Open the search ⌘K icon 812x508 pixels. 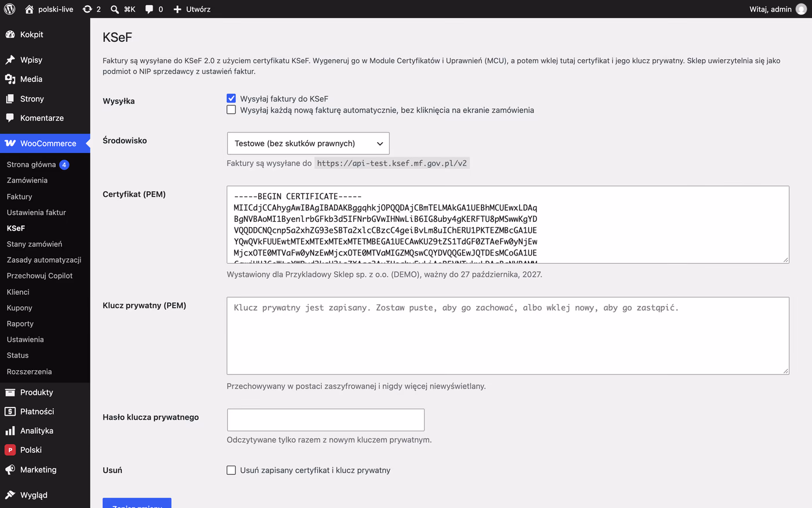tap(115, 9)
